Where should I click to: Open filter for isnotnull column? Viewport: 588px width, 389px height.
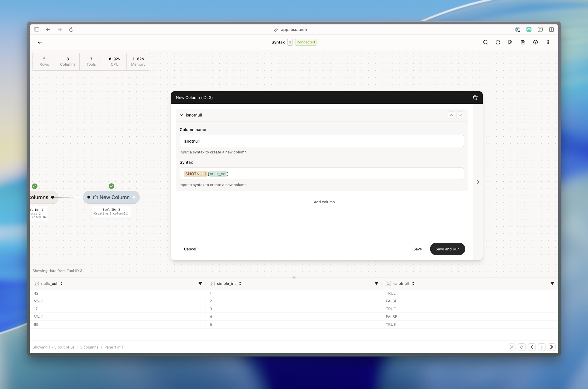552,284
